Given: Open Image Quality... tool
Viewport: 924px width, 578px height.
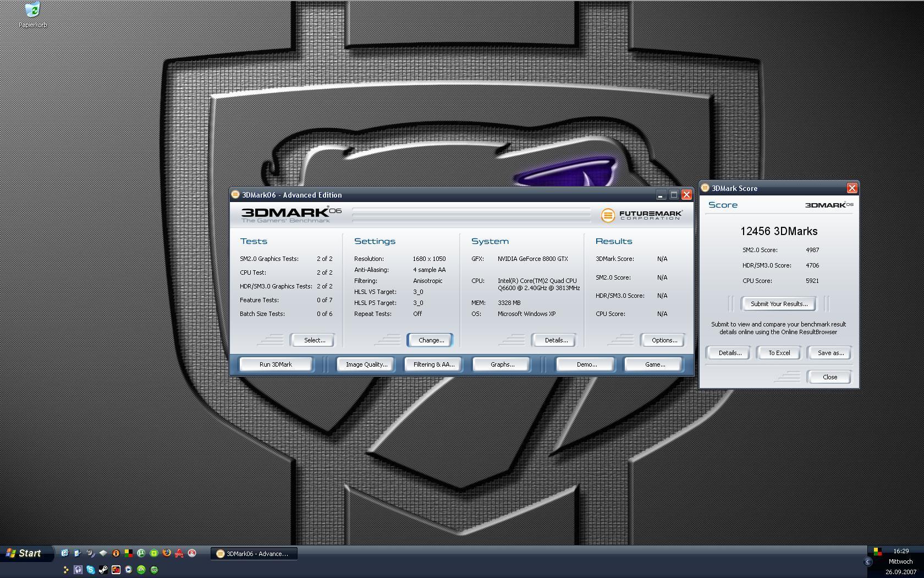Looking at the screenshot, I should click(x=366, y=364).
